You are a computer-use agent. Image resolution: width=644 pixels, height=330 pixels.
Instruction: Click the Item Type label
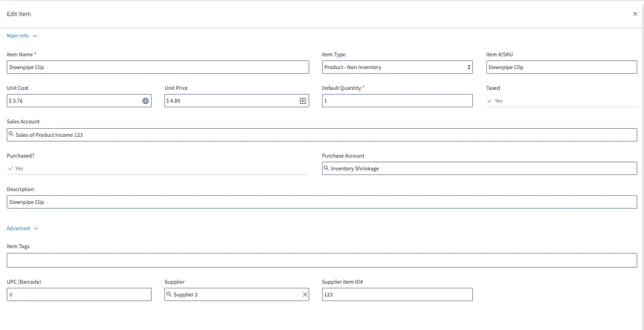(x=333, y=54)
